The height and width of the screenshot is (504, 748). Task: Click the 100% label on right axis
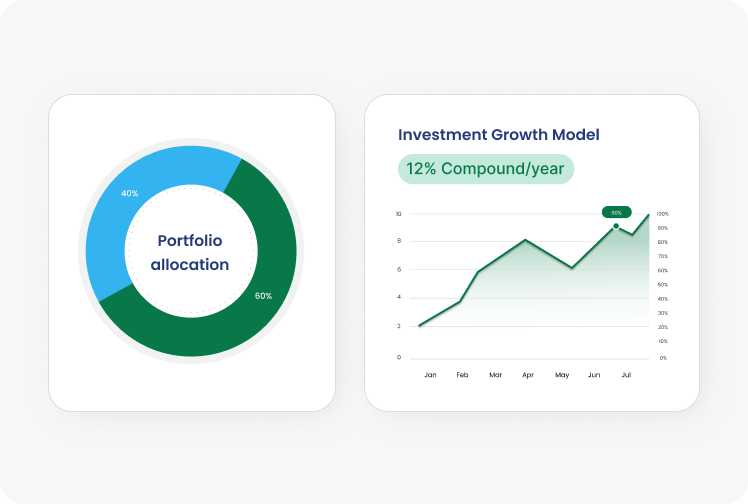(663, 214)
